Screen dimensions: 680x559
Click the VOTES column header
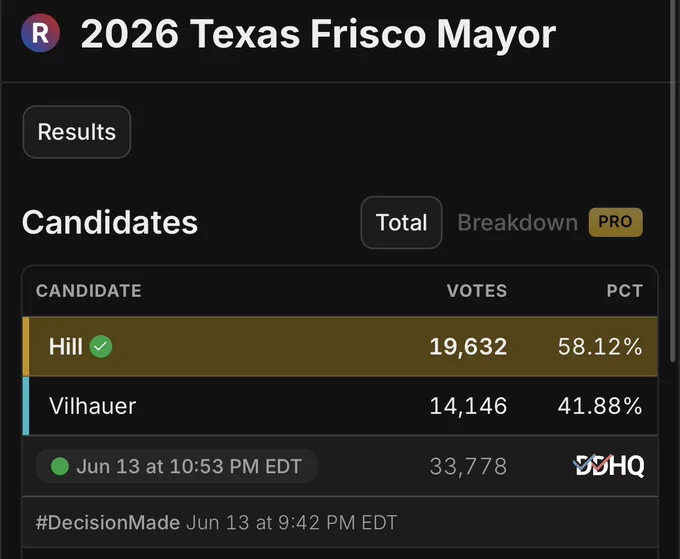tap(477, 291)
